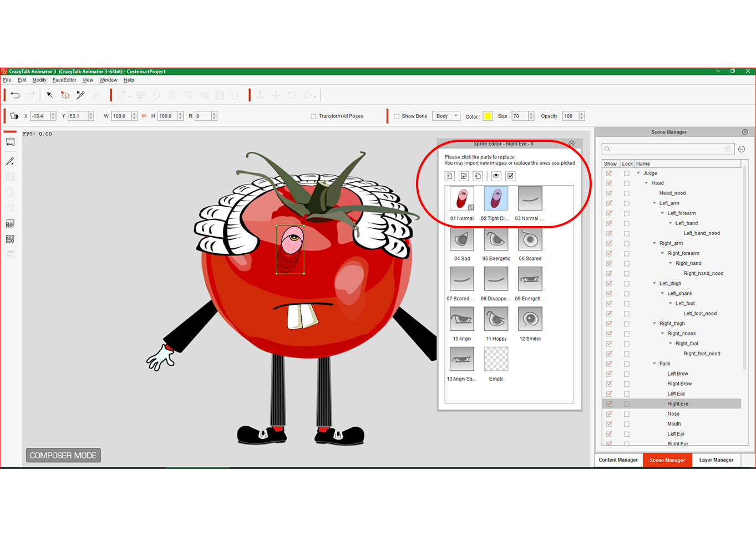Select the black arrow Select tool
Image resolution: width=756 pixels, height=537 pixels.
pos(49,95)
